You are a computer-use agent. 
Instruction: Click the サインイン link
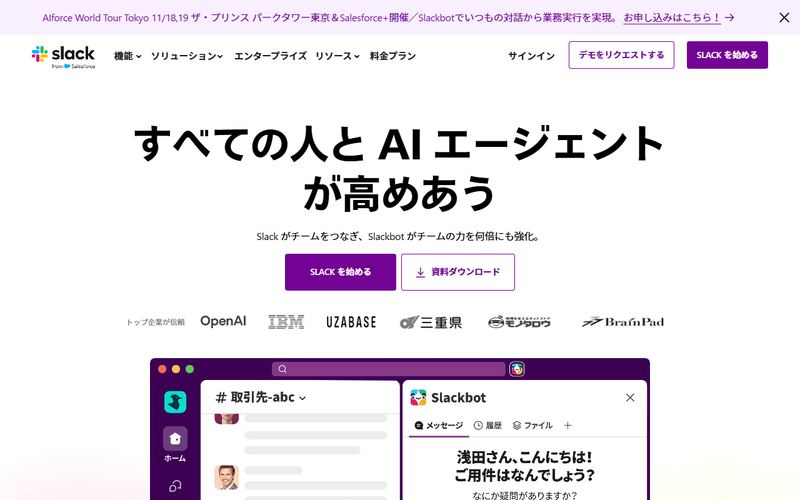pos(531,56)
